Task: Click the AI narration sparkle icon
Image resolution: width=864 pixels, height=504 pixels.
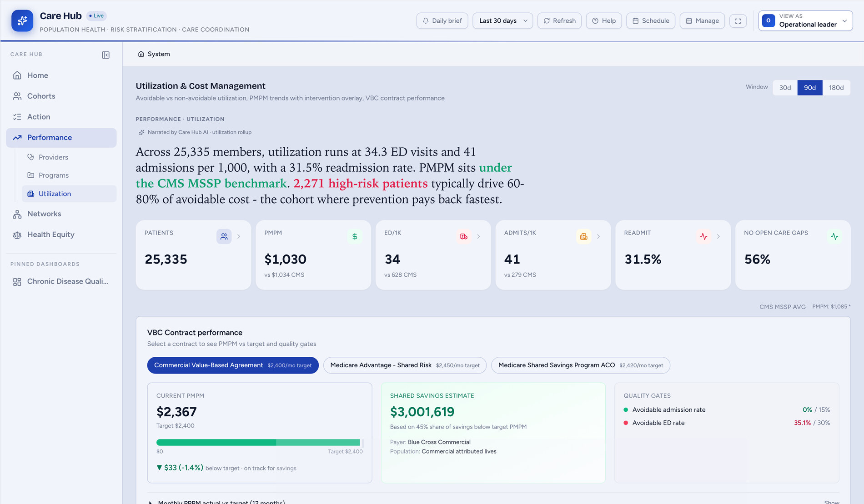Action: [x=141, y=132]
